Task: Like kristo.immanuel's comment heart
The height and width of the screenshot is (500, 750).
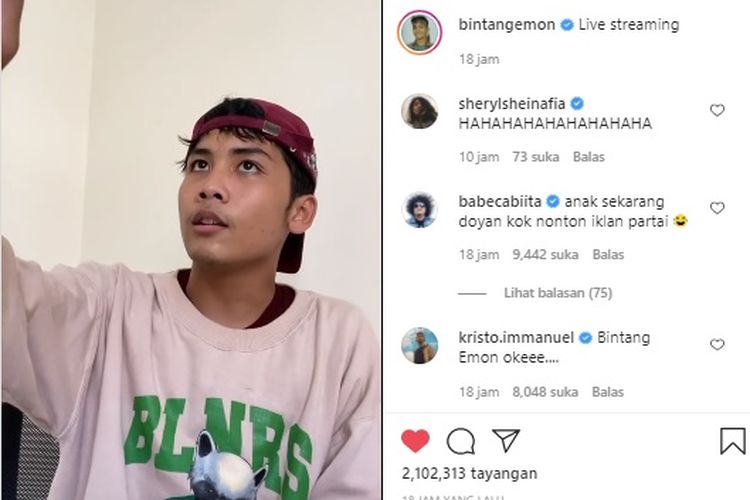Action: click(717, 344)
